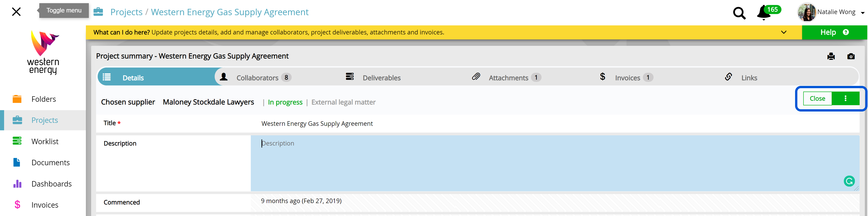This screenshot has width=868, height=216.
Task: Click the Collaborators count badge 8
Action: coord(286,77)
